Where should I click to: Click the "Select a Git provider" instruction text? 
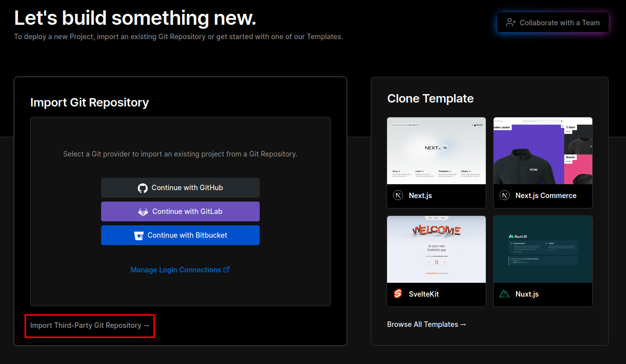pos(180,154)
